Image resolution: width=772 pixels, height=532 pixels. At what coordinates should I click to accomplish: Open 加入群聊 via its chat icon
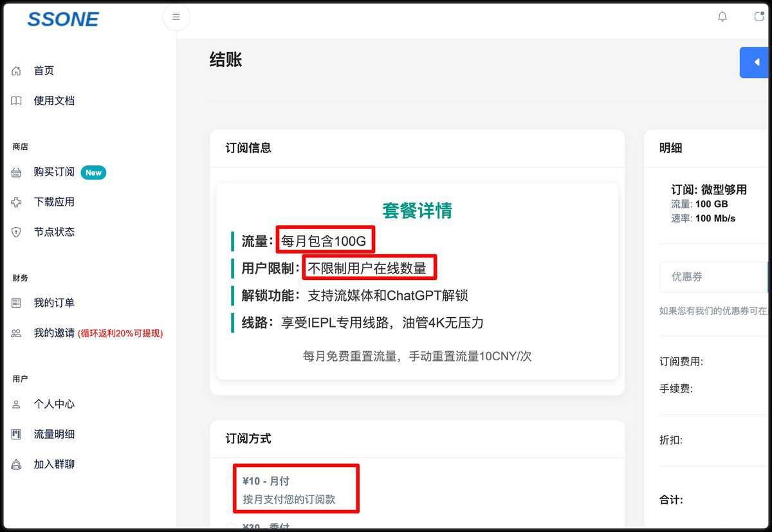click(x=15, y=464)
